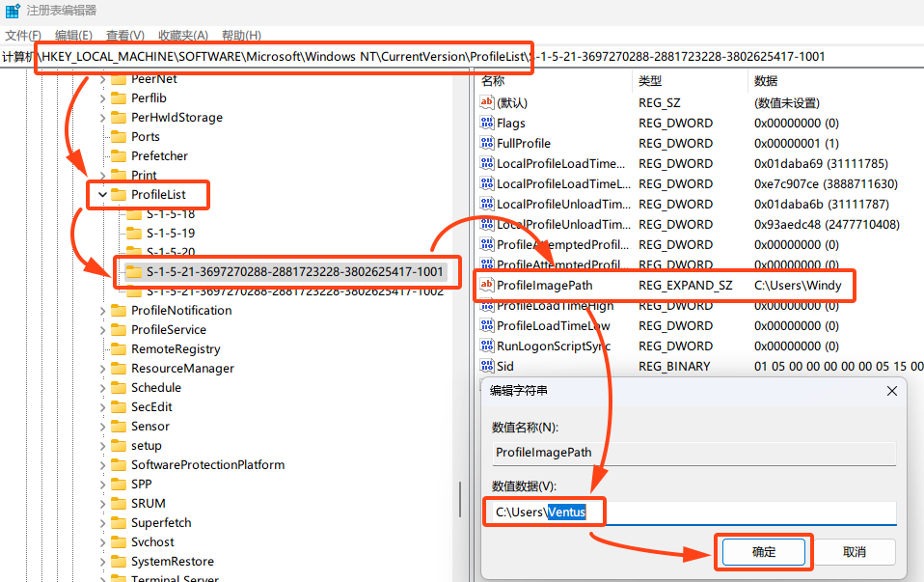Open the 查看(V) menu
The height and width of the screenshot is (582, 924).
(x=124, y=35)
